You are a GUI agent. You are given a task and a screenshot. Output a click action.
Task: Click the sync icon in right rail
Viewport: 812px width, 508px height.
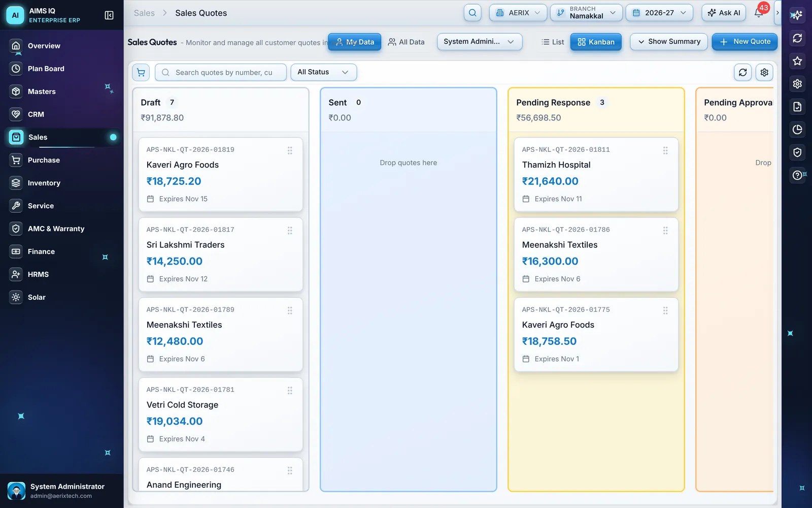(797, 38)
